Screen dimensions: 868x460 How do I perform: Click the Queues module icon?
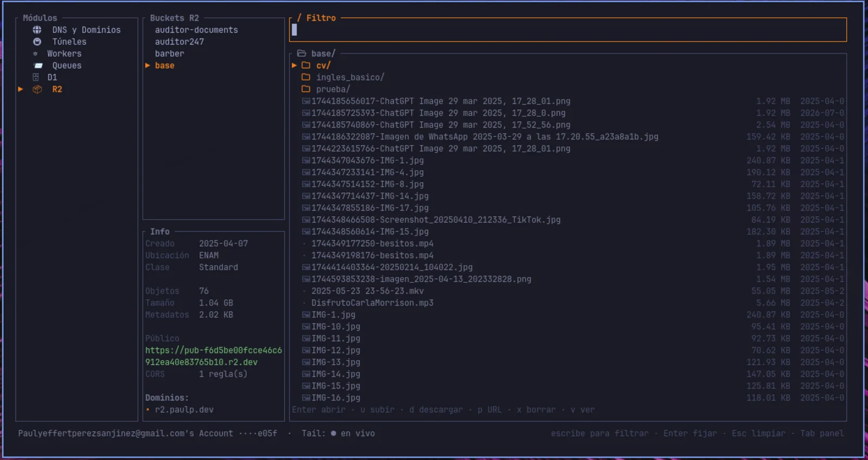coord(38,66)
